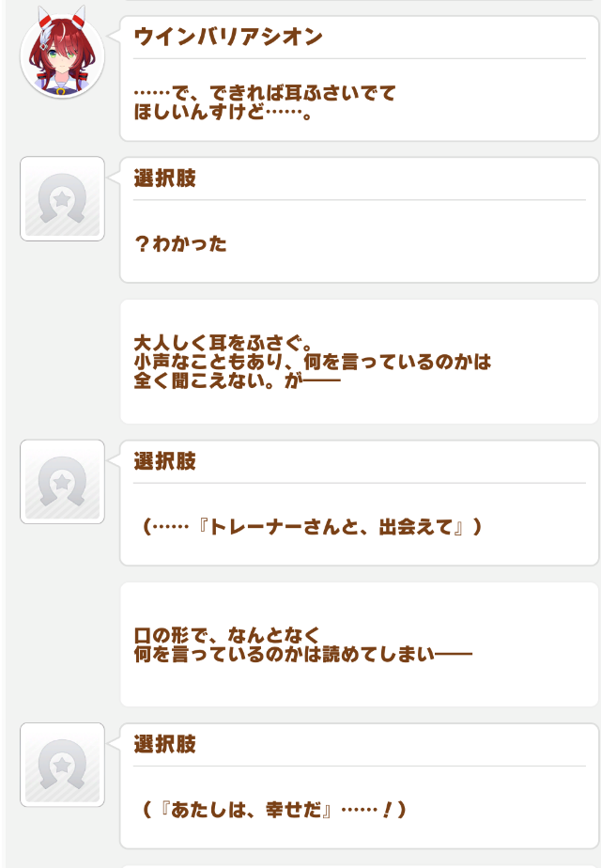Screen dimensions: 601x868
Task: Click the horseshoe icon beside あたしは、幸せだ choice
Action: tap(62, 765)
